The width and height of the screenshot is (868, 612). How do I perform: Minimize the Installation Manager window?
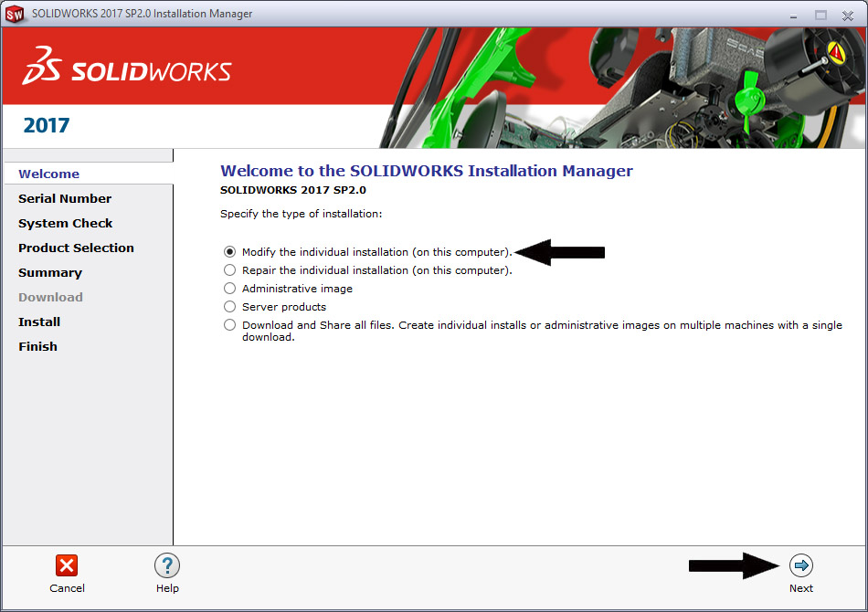click(793, 16)
